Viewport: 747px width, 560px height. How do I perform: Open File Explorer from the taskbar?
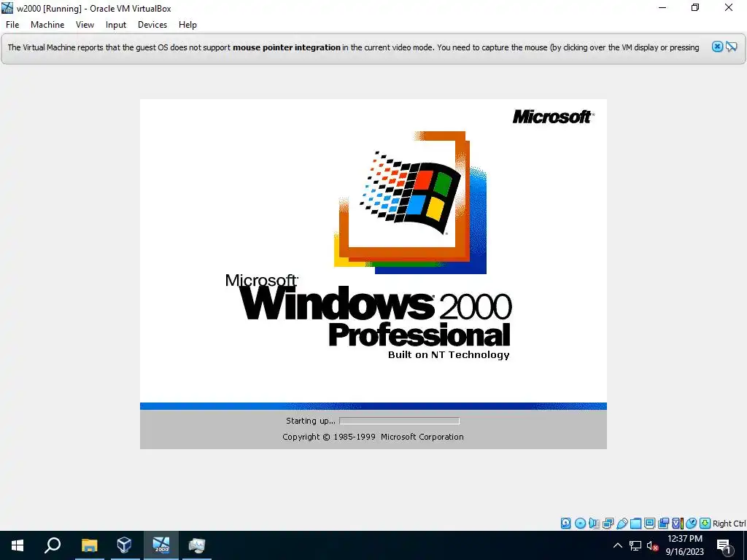pos(89,545)
